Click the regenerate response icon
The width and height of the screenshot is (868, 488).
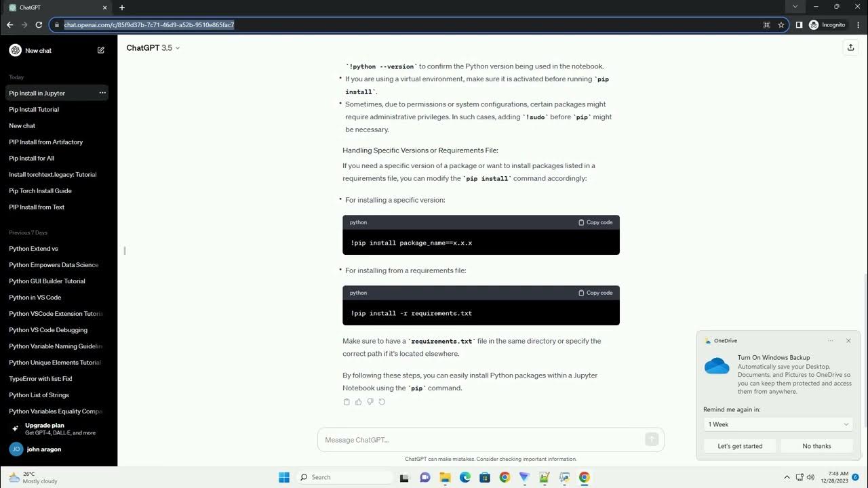[x=382, y=402]
